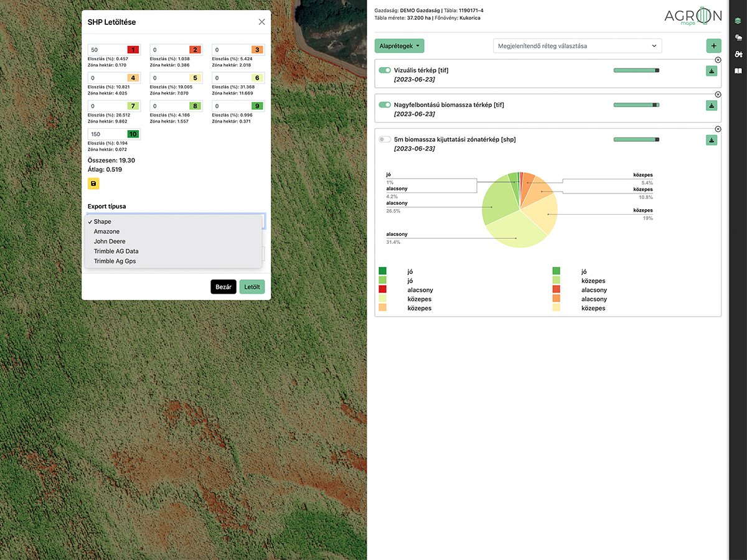Viewport: 747px width, 560px height.
Task: Click the red zone 1 color swatch
Action: tap(133, 50)
